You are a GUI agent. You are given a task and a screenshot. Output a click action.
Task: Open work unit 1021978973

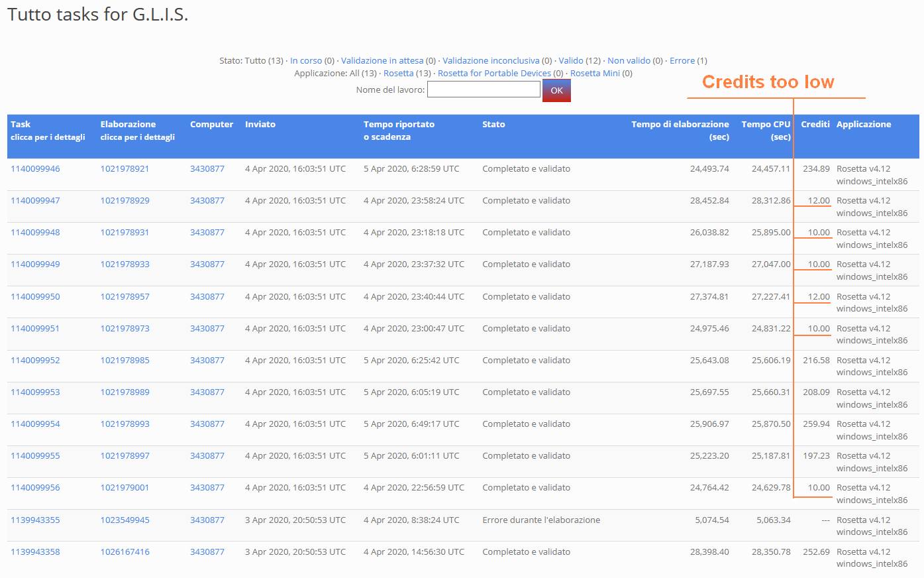coord(125,328)
